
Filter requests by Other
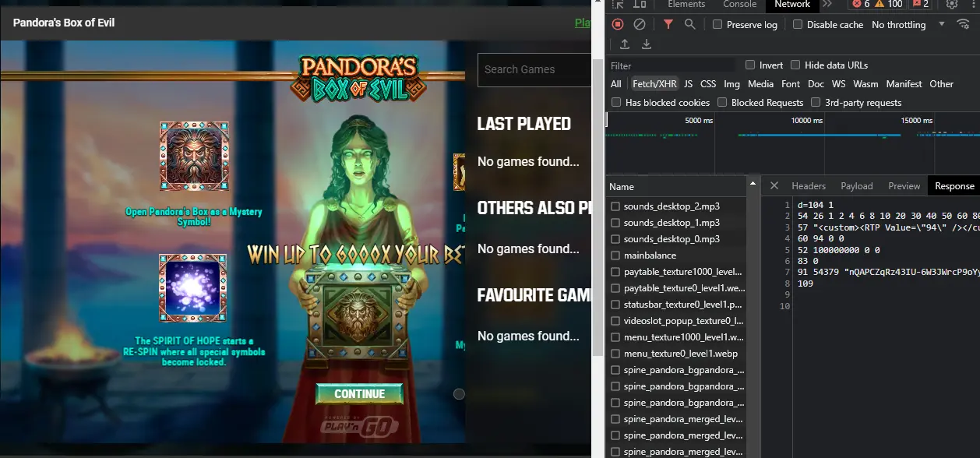(941, 83)
